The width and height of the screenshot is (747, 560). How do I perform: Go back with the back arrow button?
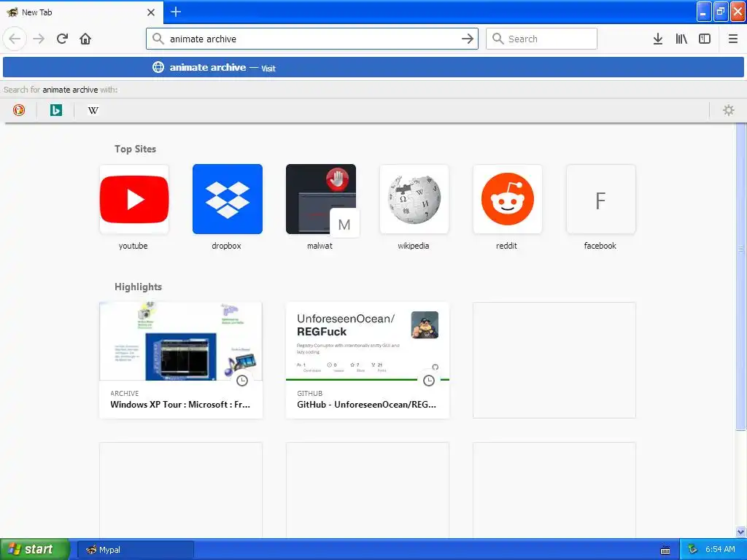pyautogui.click(x=15, y=39)
